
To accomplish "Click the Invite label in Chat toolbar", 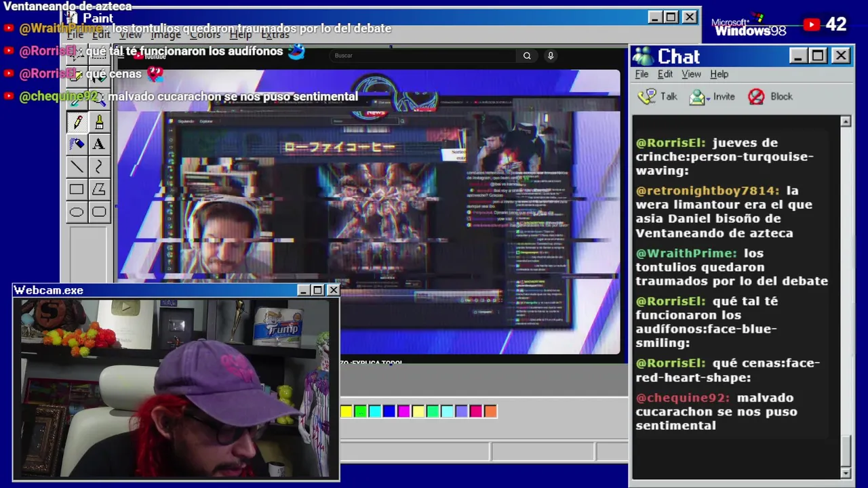I will (724, 97).
